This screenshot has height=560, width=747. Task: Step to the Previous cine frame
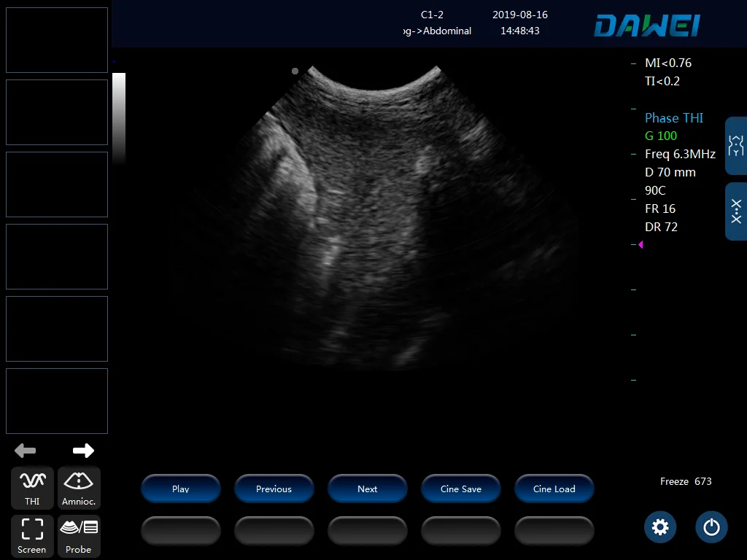coord(274,489)
